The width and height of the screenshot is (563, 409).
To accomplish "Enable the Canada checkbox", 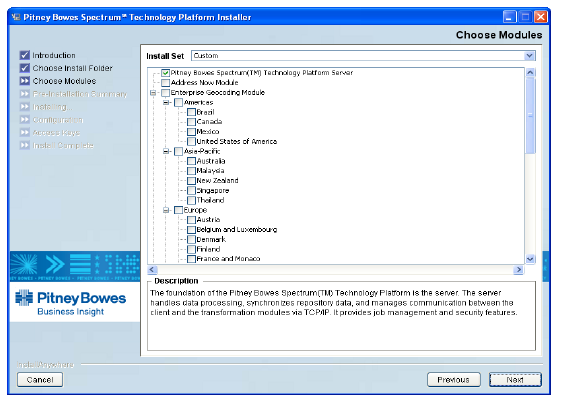I will 191,122.
